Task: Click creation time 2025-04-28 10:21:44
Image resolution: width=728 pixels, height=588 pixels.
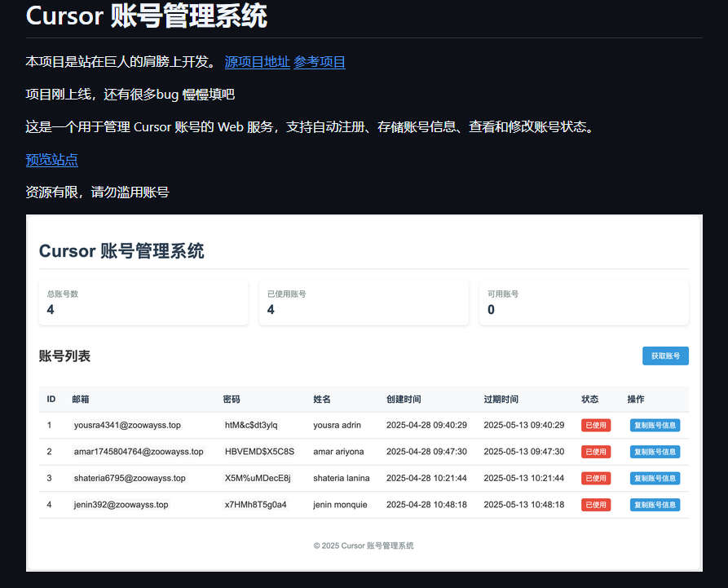Action: (x=426, y=478)
